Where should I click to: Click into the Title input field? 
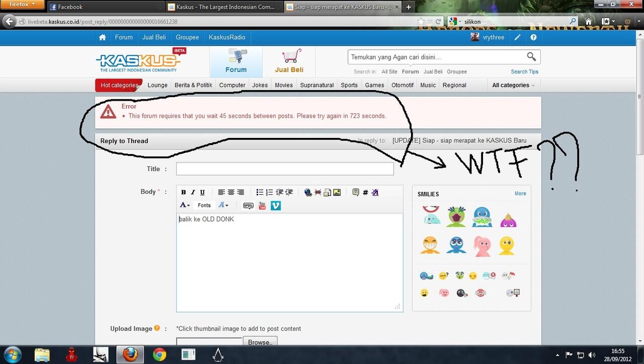[285, 169]
